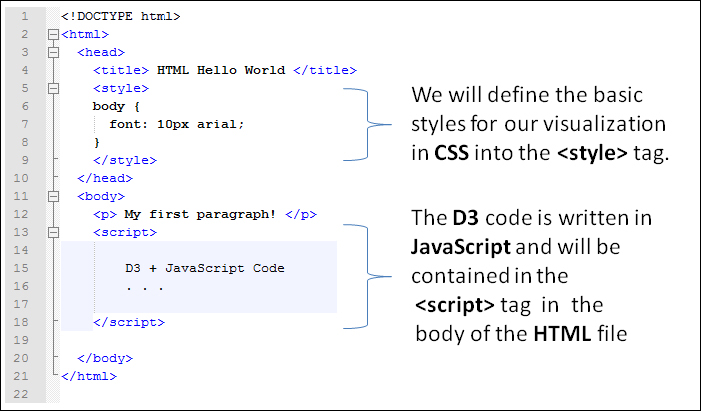Select line number 22 in gutter
Viewport: 701px width, 411px height.
tap(21, 394)
